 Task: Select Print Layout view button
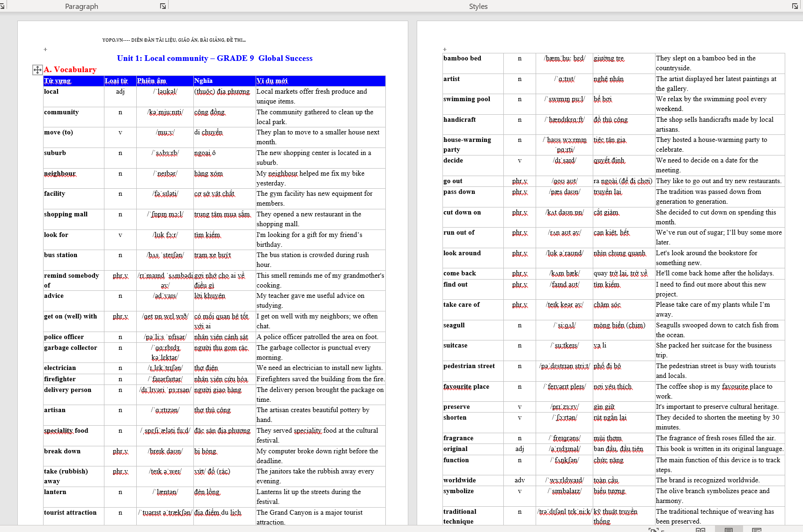(729, 530)
